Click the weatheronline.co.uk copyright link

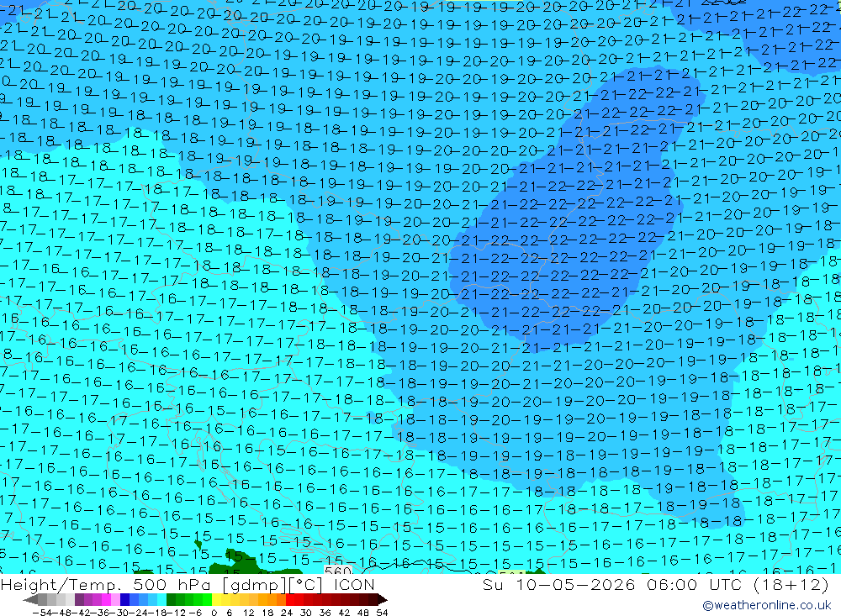(766, 605)
